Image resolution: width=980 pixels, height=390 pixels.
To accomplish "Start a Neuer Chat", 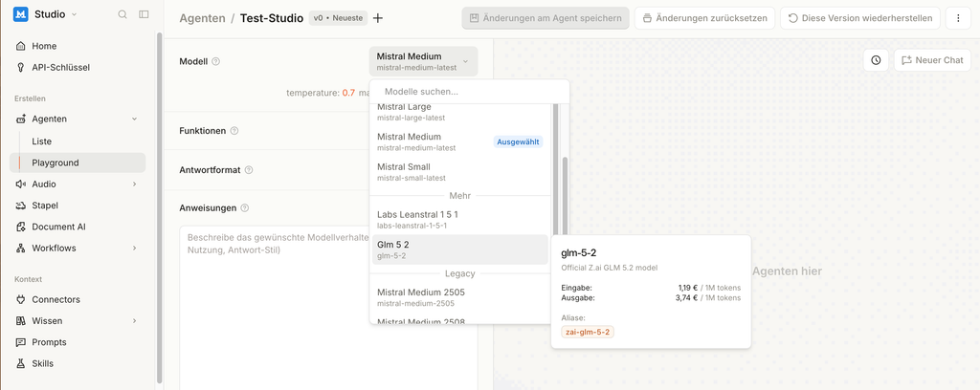I will 932,60.
